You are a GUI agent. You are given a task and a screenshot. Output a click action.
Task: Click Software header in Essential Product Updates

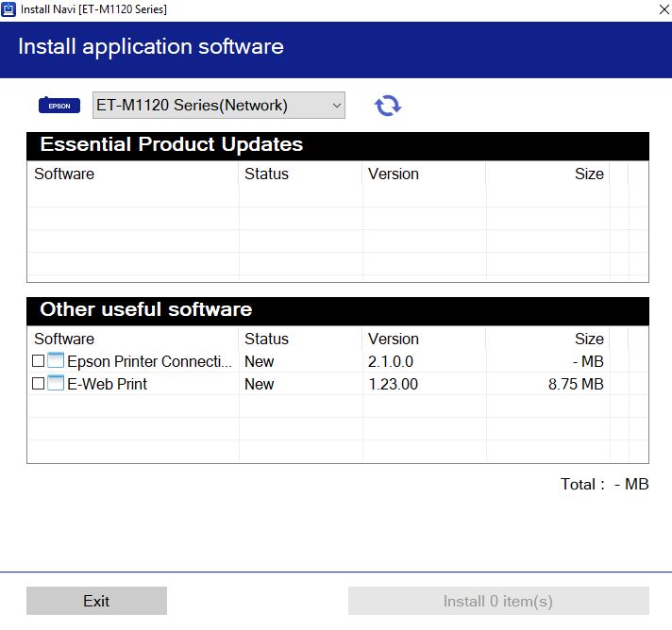point(64,174)
